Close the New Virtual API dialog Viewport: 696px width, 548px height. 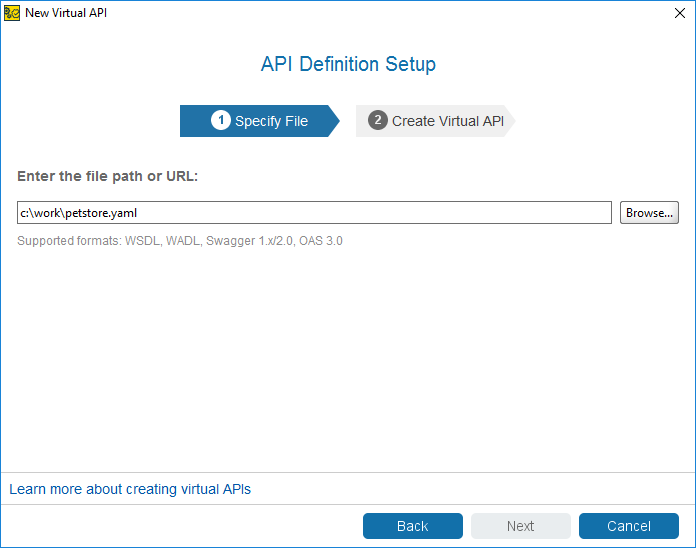[x=680, y=13]
